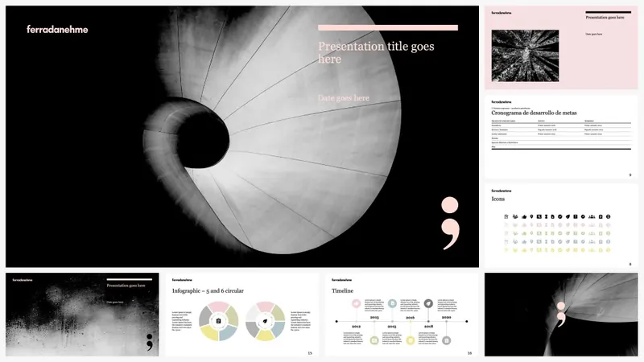Click the yellow thumbs-up icon in the bottom icon row
The width and height of the screenshot is (644, 362).
pyautogui.click(x=524, y=250)
